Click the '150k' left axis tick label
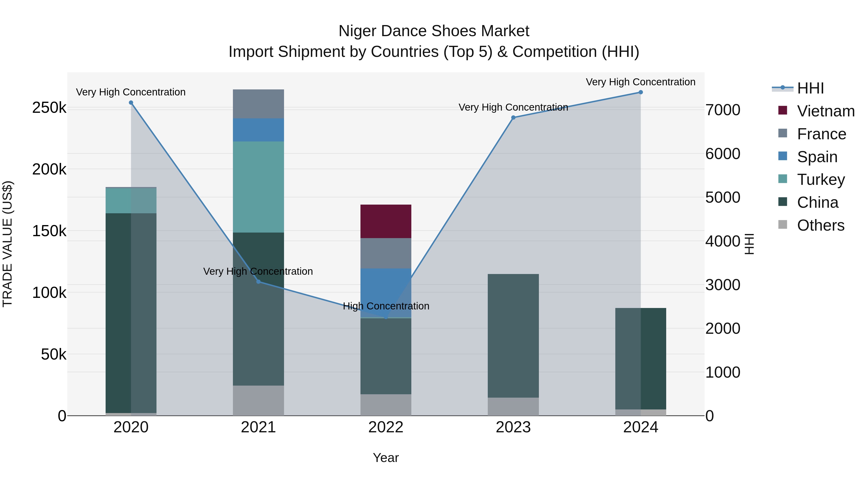Screen dimensions: 868x488 (49, 231)
